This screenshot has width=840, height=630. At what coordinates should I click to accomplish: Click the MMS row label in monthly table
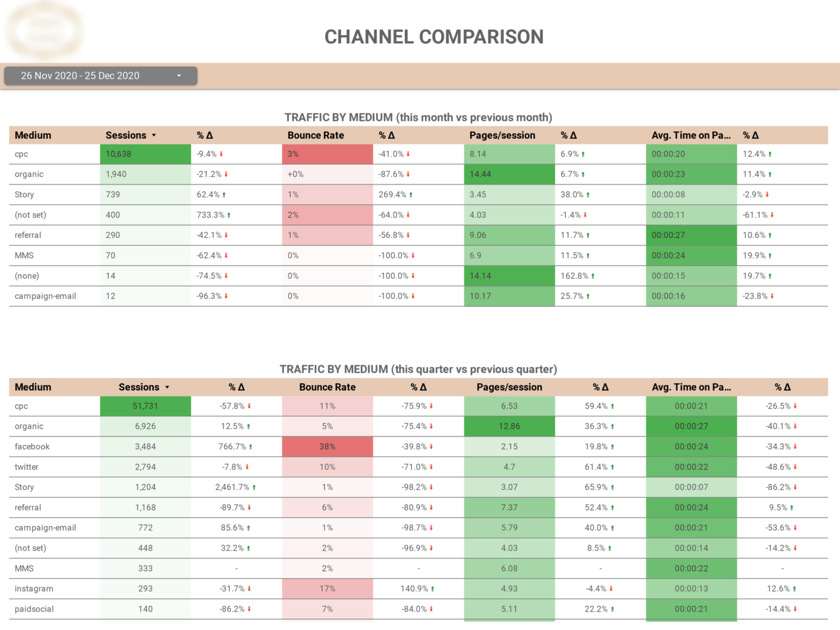pos(24,256)
